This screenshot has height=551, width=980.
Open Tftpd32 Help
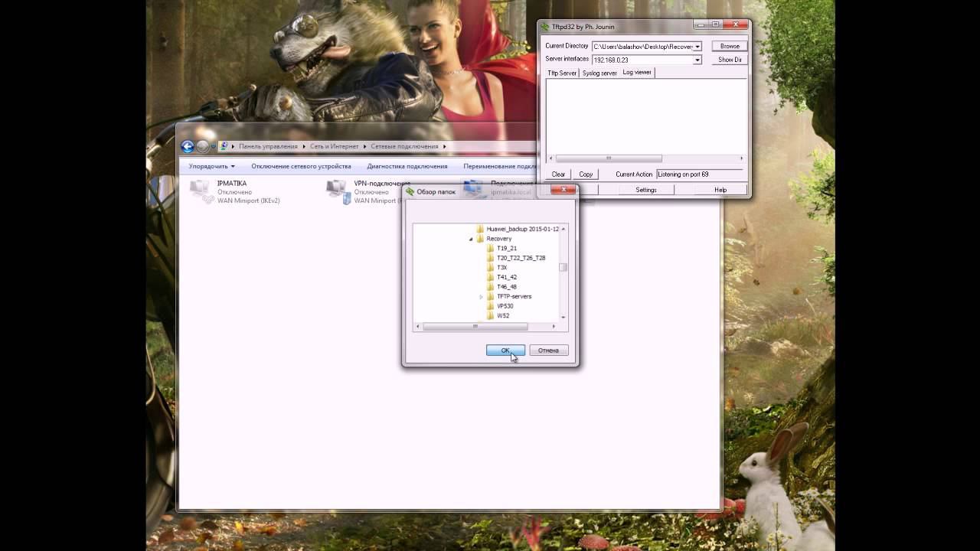click(x=720, y=190)
